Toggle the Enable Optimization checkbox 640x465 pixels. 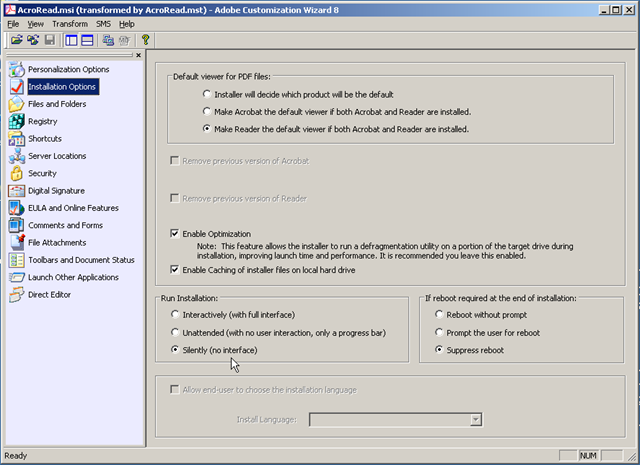pos(175,234)
